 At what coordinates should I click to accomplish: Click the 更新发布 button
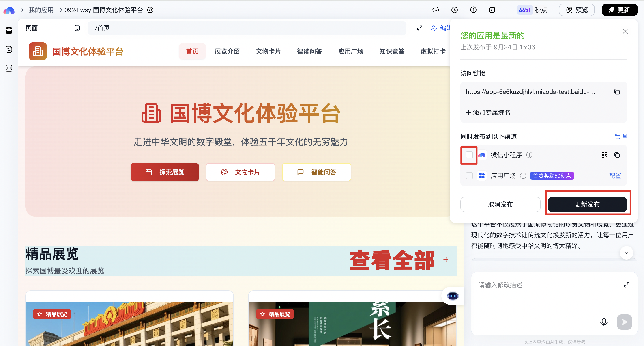(x=587, y=204)
